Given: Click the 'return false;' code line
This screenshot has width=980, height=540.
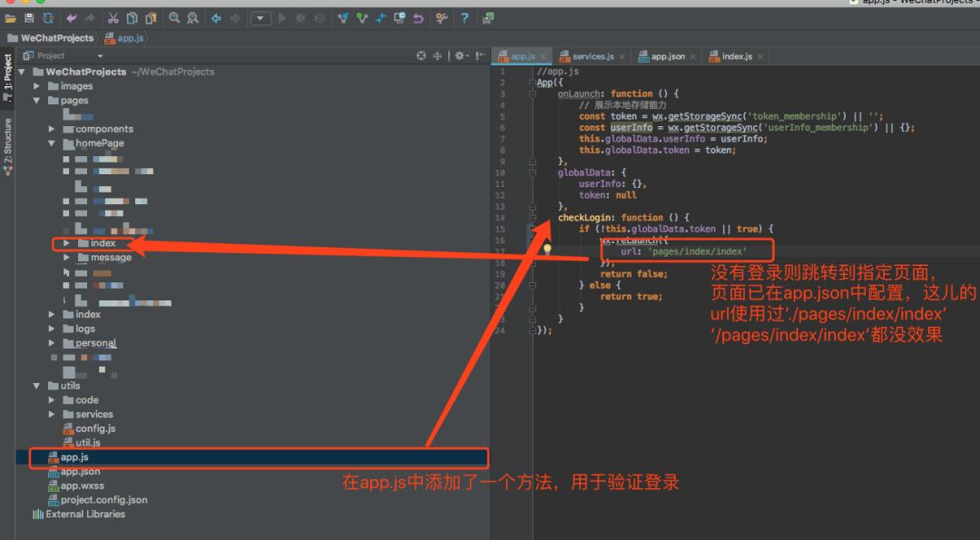Looking at the screenshot, I should [x=633, y=274].
